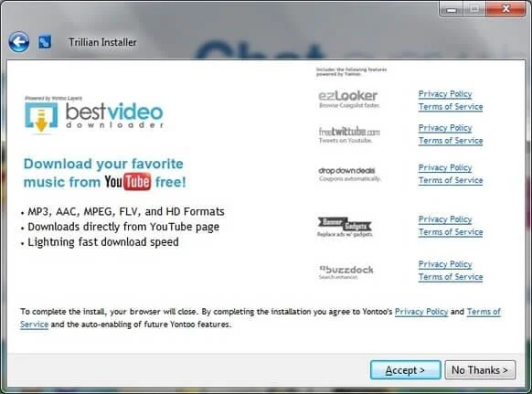Open ezLooker Terms of Service link
The width and height of the screenshot is (532, 394).
coord(451,107)
